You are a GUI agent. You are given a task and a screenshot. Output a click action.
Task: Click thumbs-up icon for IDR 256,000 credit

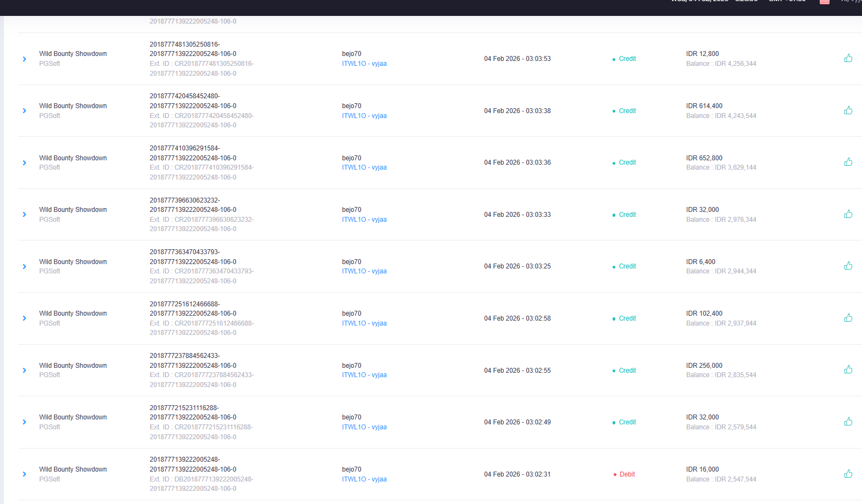(x=848, y=369)
